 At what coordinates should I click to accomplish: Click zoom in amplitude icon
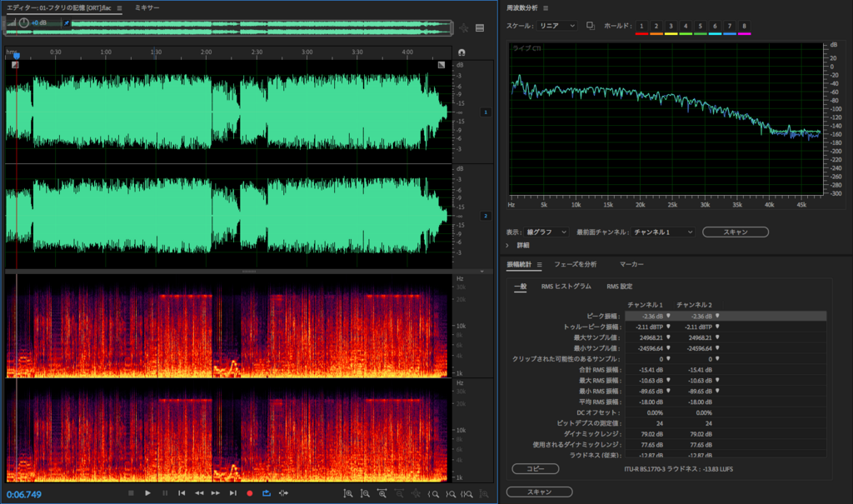(x=348, y=494)
